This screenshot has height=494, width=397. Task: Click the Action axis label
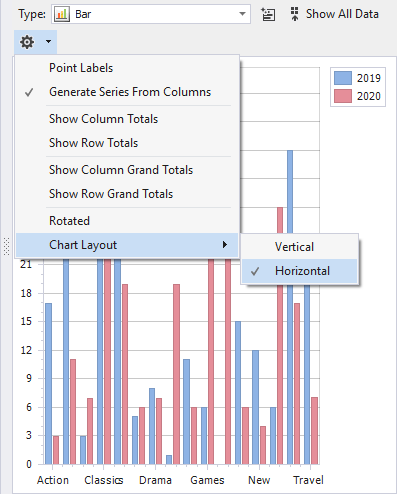point(53,480)
